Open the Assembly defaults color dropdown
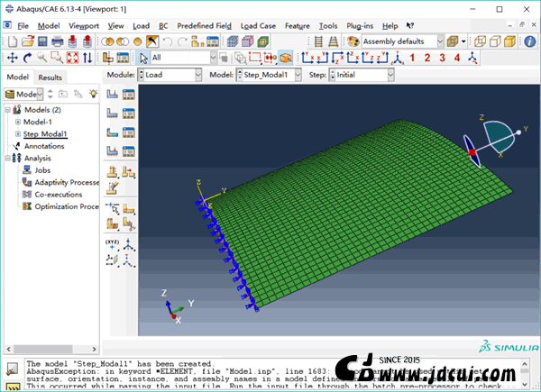The height and width of the screenshot is (392, 541). [x=403, y=41]
